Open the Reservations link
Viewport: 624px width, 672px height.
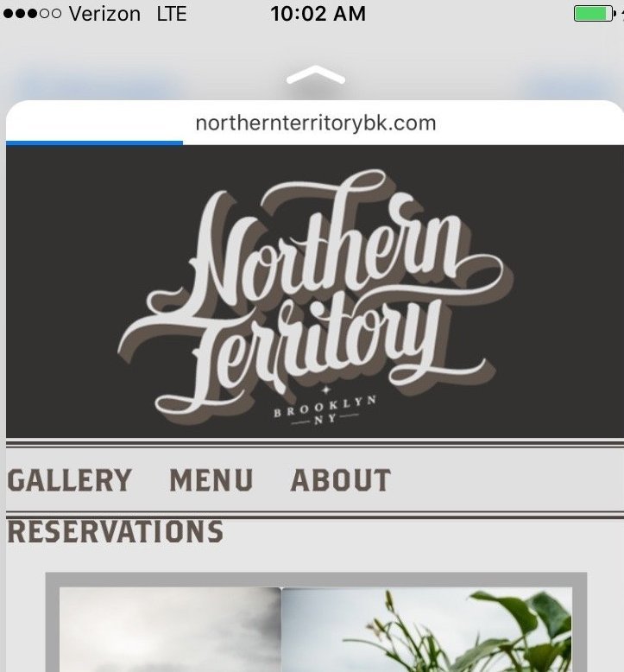point(115,532)
